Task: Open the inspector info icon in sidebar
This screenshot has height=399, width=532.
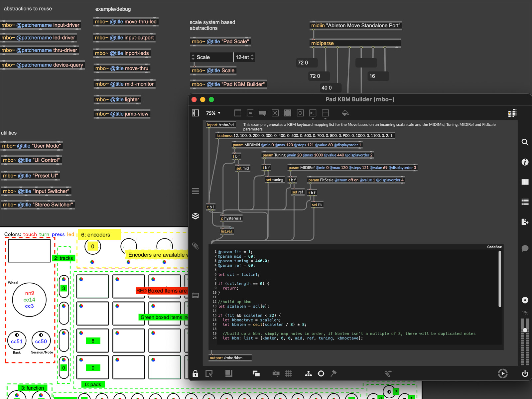Action: point(525,162)
